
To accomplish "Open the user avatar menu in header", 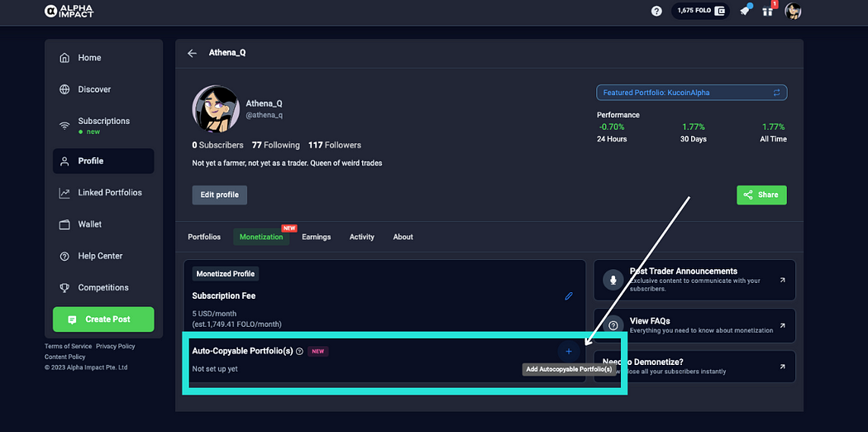I will pos(794,11).
